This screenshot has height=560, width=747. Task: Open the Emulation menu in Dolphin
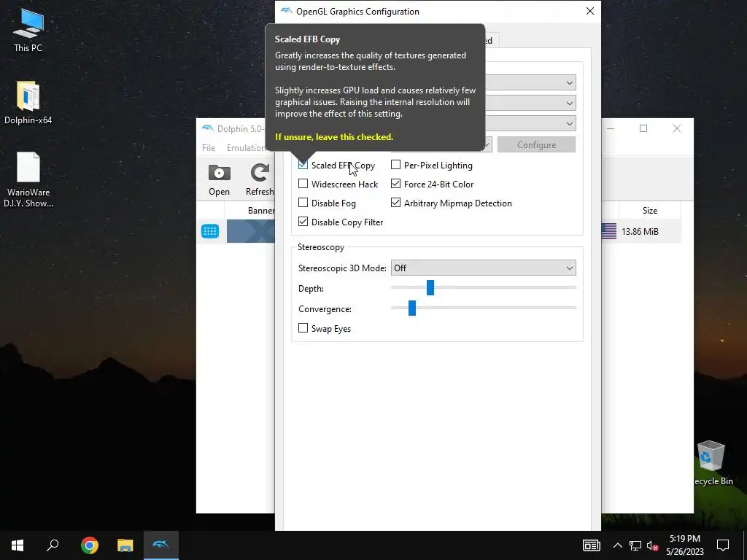246,147
